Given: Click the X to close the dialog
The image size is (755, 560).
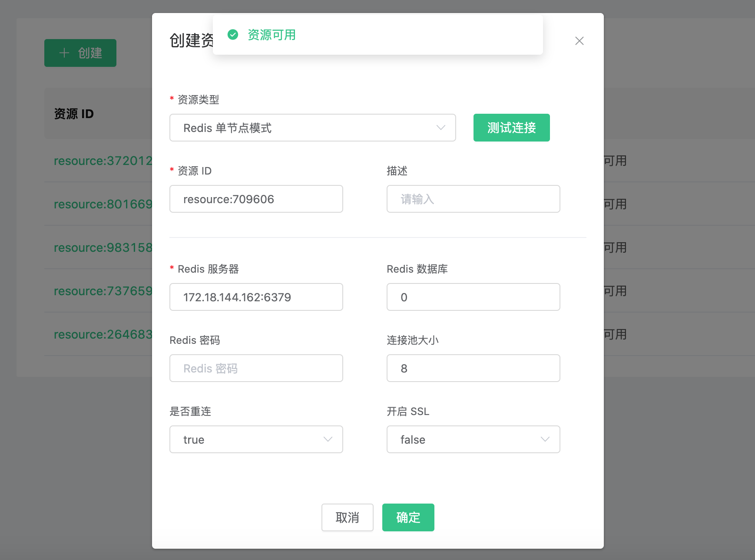Looking at the screenshot, I should click(579, 41).
